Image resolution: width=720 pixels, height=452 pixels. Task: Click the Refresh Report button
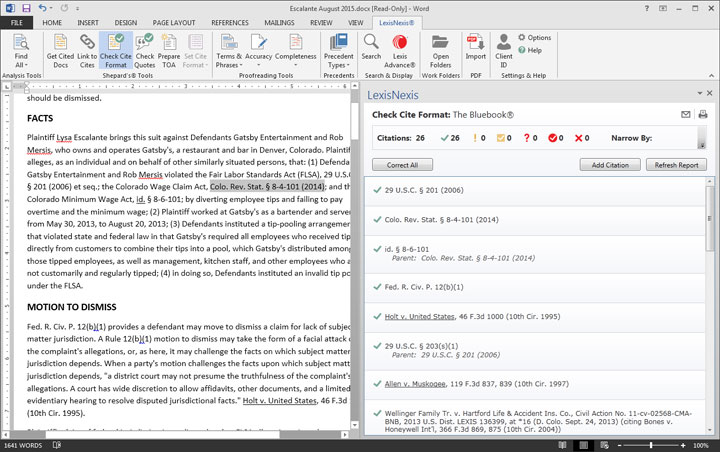676,165
